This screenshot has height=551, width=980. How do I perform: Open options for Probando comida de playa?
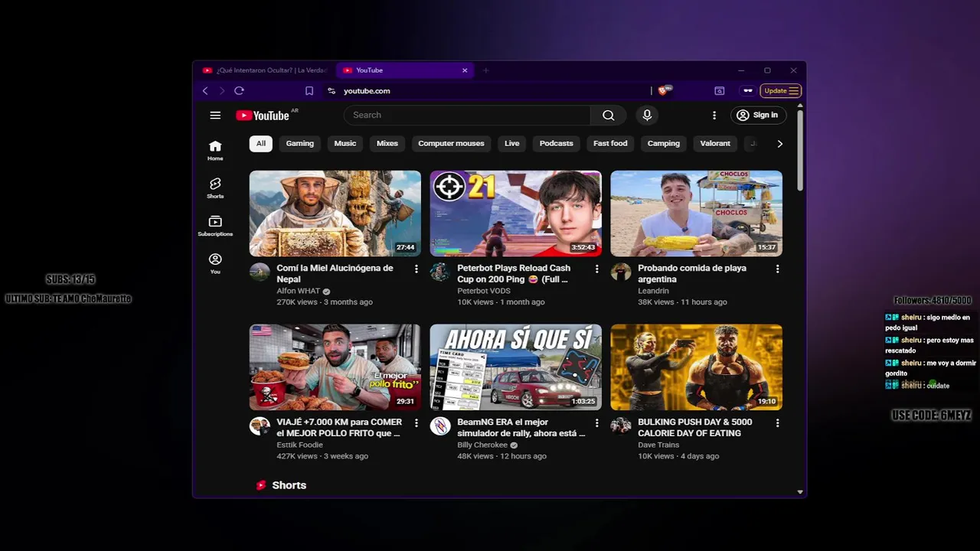pos(778,269)
